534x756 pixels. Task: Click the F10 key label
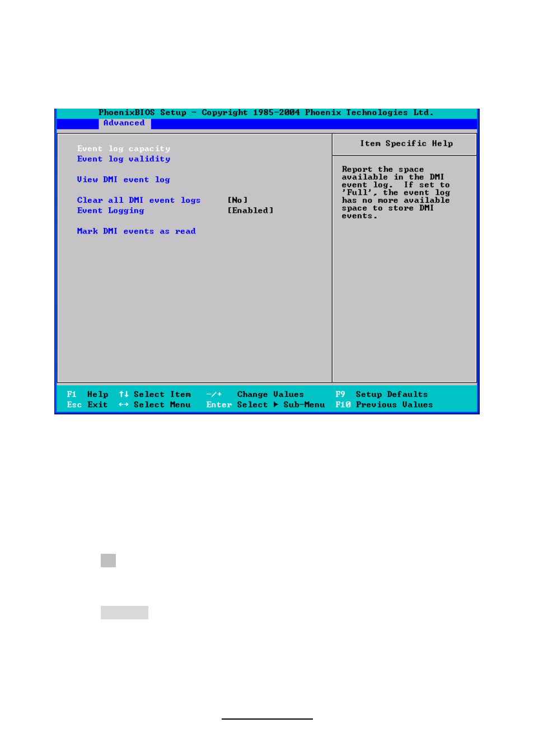click(343, 405)
